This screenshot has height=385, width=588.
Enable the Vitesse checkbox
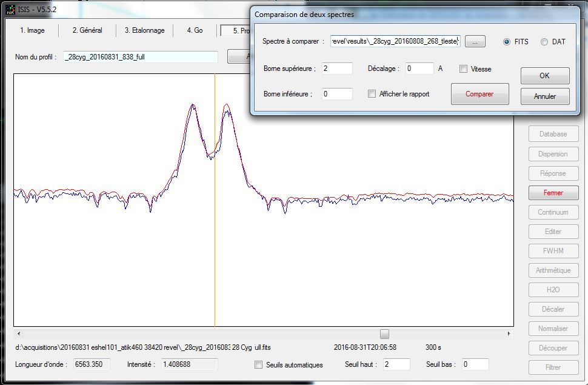[x=464, y=69]
